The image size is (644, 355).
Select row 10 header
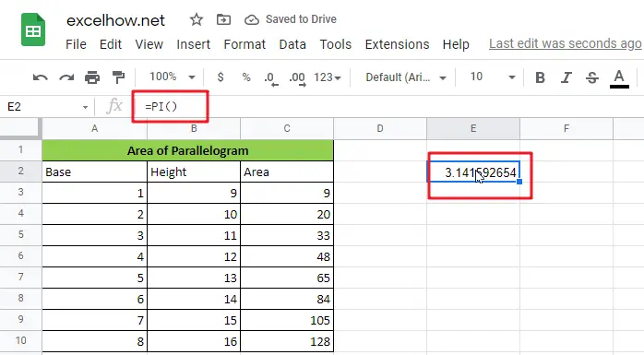20,340
